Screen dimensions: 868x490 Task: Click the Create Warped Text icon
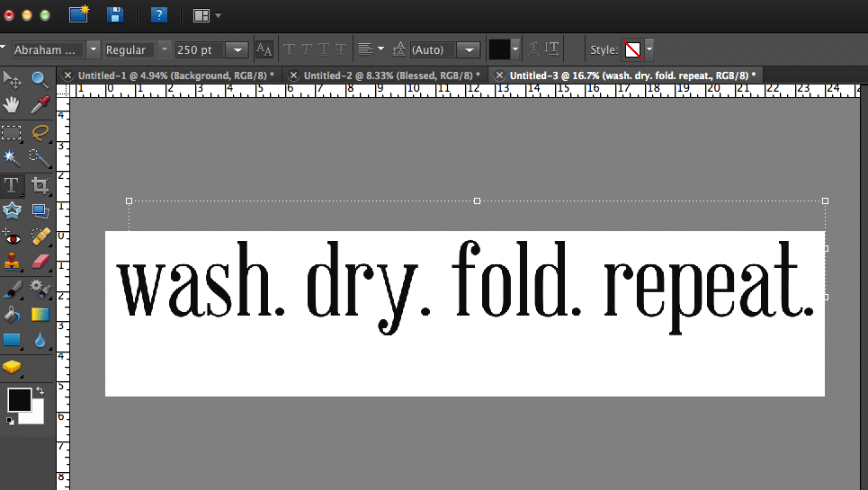[533, 49]
